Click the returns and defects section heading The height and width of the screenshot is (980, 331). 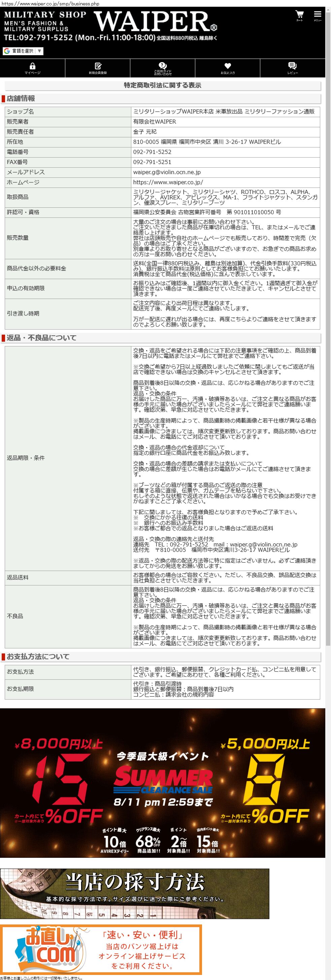[x=41, y=338]
